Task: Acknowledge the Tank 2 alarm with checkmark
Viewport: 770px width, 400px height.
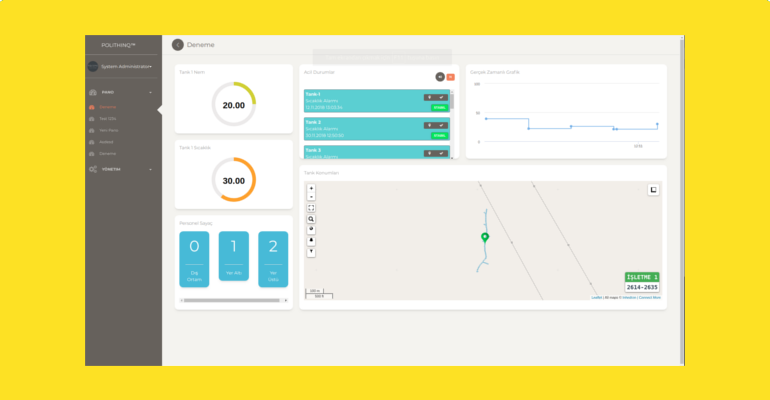Action: click(x=441, y=125)
